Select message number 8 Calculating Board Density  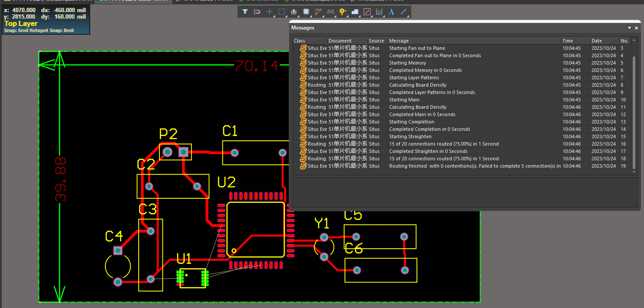(462, 85)
